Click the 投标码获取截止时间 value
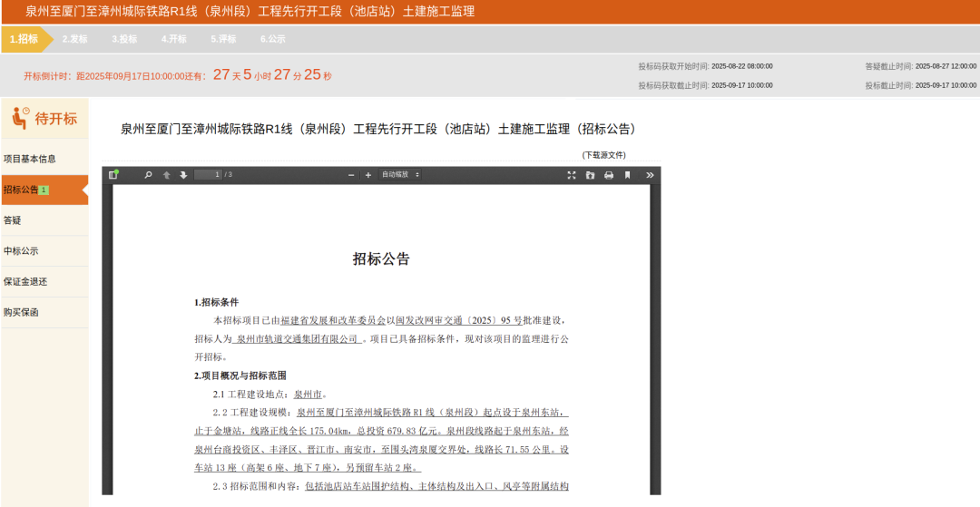This screenshot has height=507, width=980. 742,85
